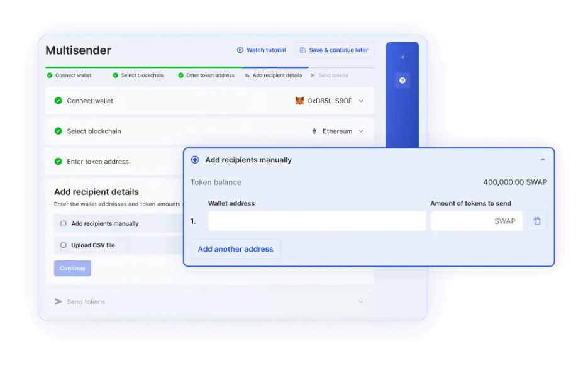Click the Wallet address input field
Image resolution: width=588 pixels, height=373 pixels.
317,221
